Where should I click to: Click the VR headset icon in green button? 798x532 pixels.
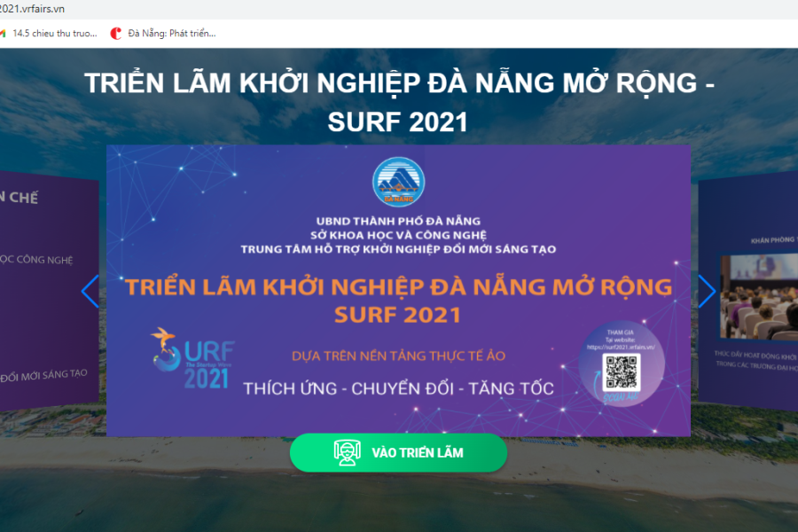tap(348, 452)
